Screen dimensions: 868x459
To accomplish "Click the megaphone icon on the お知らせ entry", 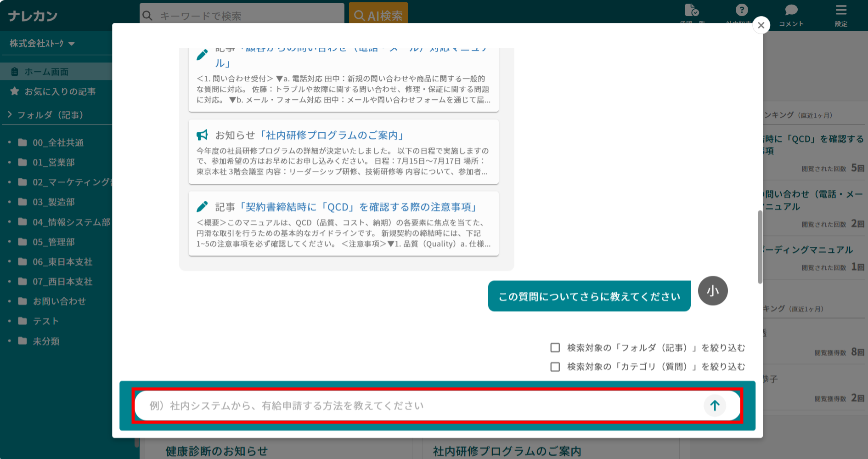I will pyautogui.click(x=202, y=135).
